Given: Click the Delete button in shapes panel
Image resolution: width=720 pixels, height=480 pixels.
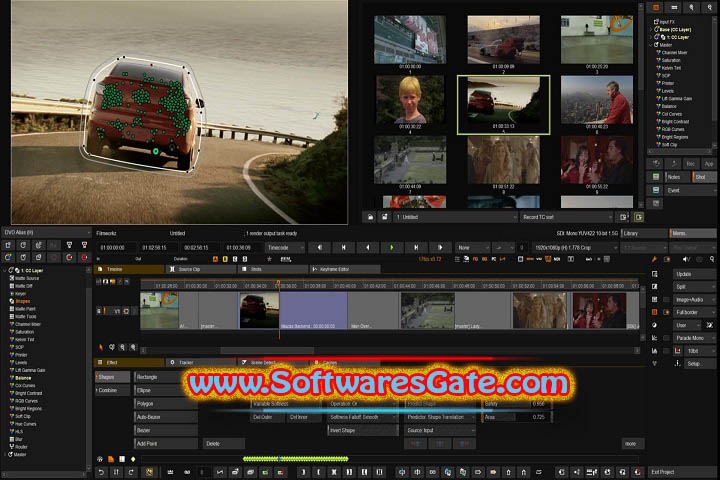Looking at the screenshot, I should (224, 444).
